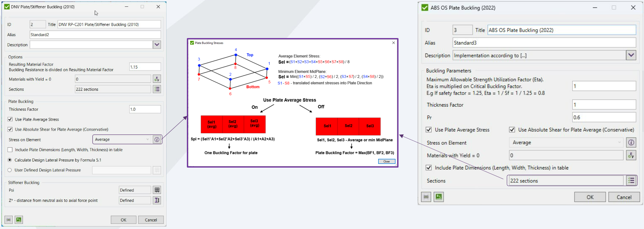Click the Alias field Standard2 in DNV dialog

point(95,35)
